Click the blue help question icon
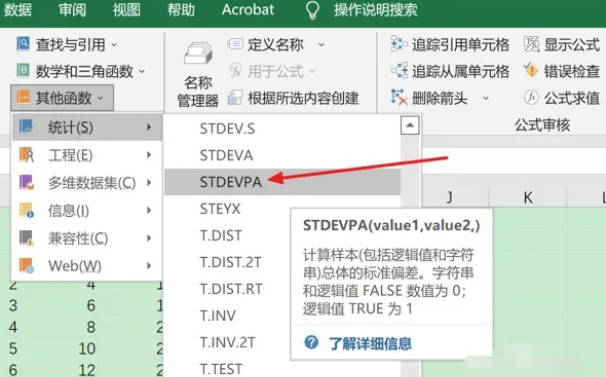Screen dimensions: 606x377 (x=311, y=342)
